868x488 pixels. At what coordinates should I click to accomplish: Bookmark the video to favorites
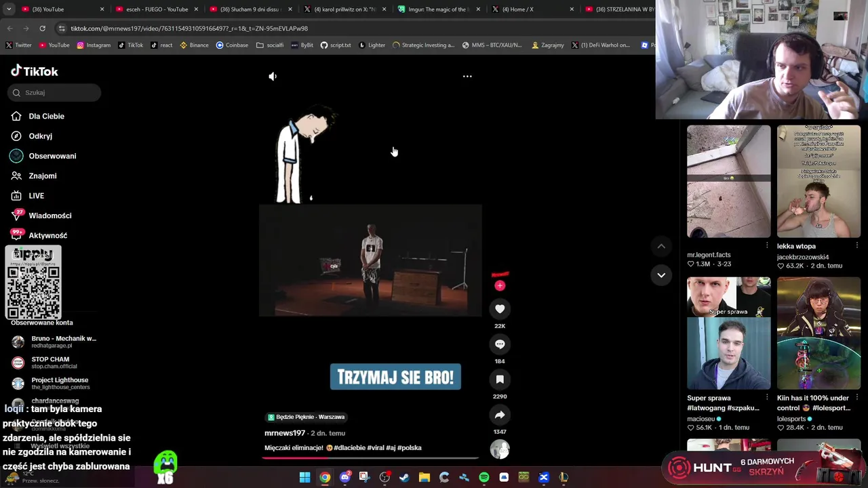(500, 380)
